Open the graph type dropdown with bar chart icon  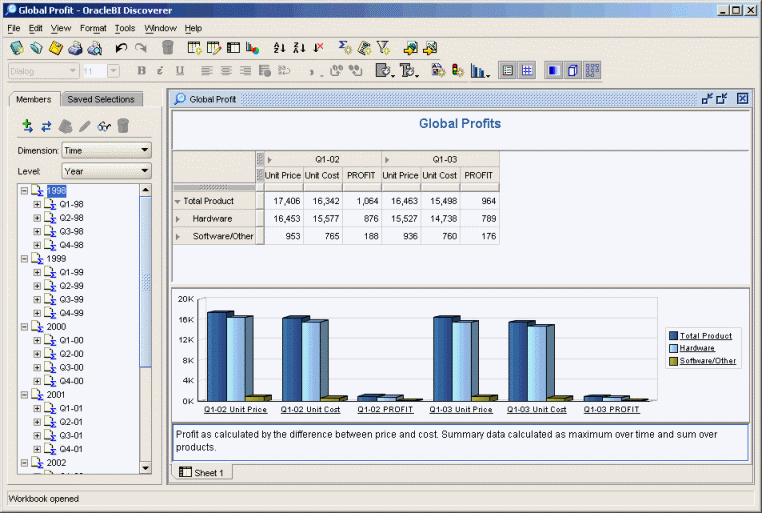(x=480, y=71)
